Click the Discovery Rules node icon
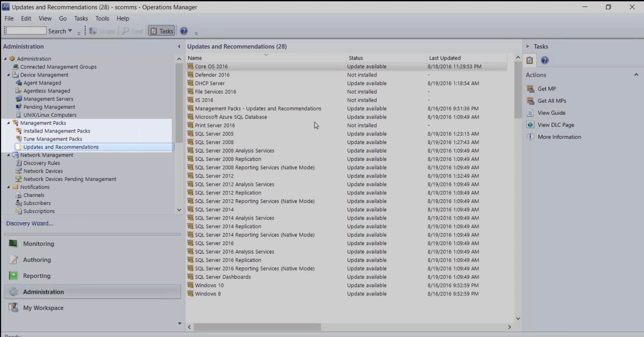Screen dimensions: 644x337 (x=19, y=163)
